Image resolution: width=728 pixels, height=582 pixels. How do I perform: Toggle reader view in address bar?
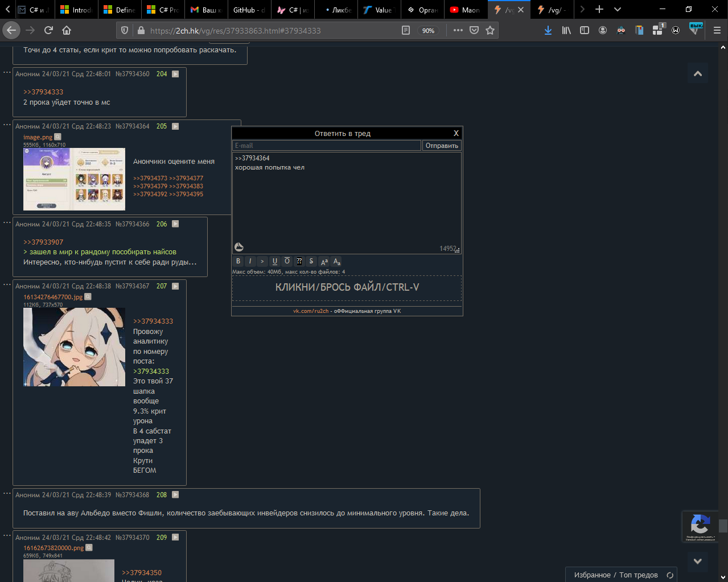(x=406, y=30)
